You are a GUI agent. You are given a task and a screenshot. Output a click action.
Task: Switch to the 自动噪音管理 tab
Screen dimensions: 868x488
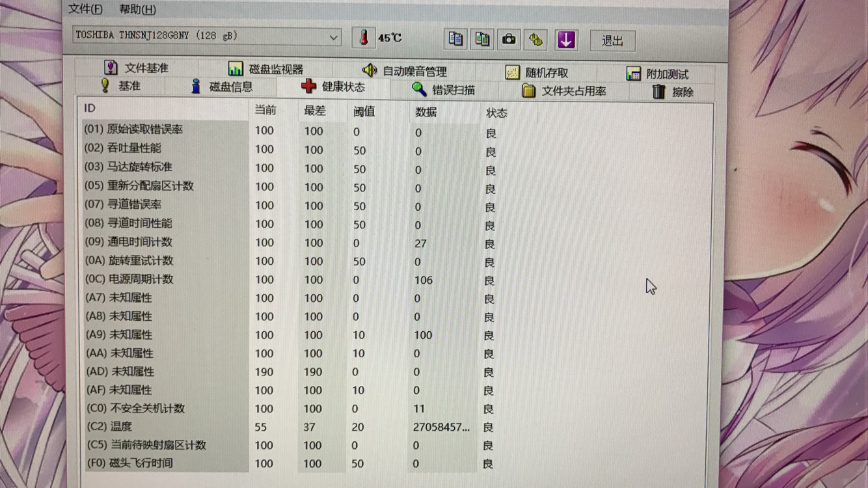(x=404, y=71)
